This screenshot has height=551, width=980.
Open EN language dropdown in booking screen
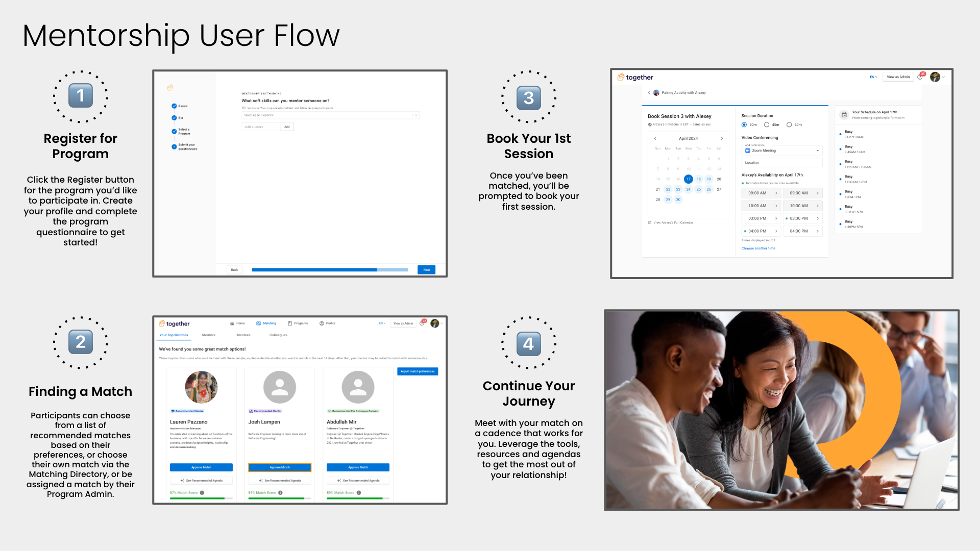pyautogui.click(x=873, y=77)
